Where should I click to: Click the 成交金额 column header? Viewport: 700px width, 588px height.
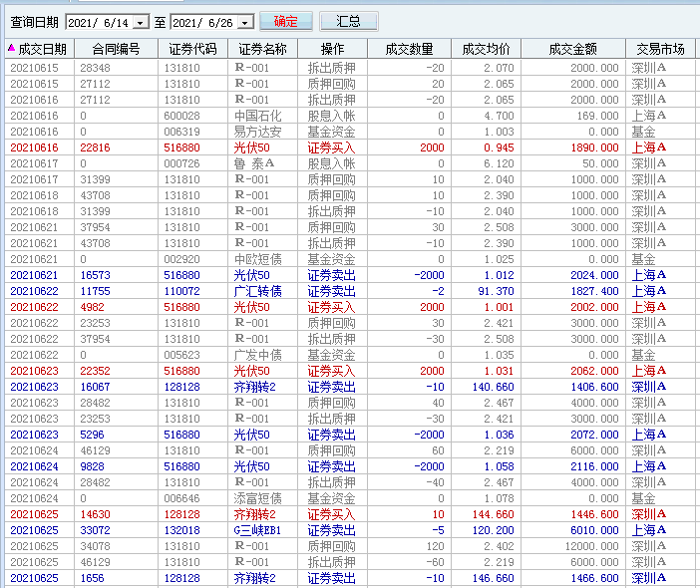573,49
